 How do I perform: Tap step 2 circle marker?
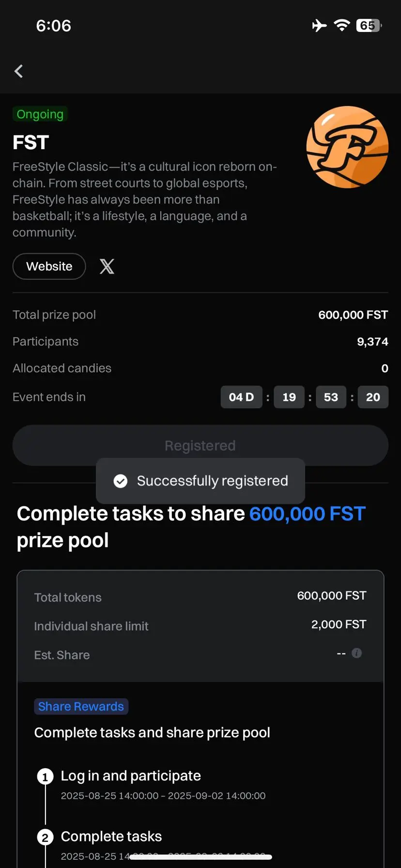45,837
